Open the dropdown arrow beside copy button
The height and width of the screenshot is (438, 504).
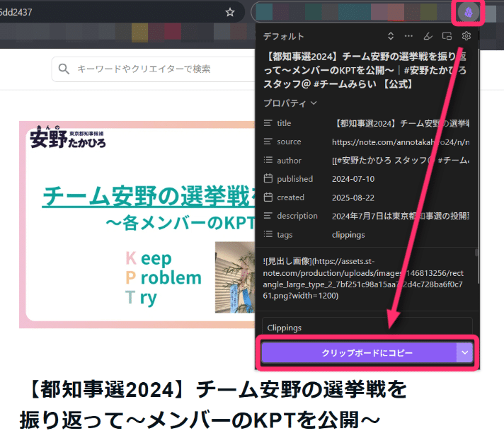pyautogui.click(x=465, y=352)
